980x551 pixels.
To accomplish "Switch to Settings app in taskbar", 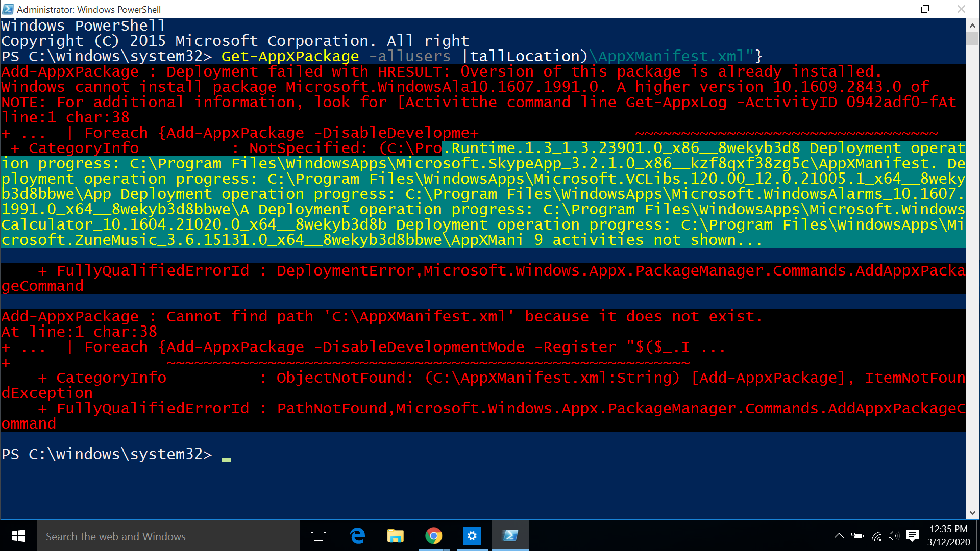I will coord(472,536).
